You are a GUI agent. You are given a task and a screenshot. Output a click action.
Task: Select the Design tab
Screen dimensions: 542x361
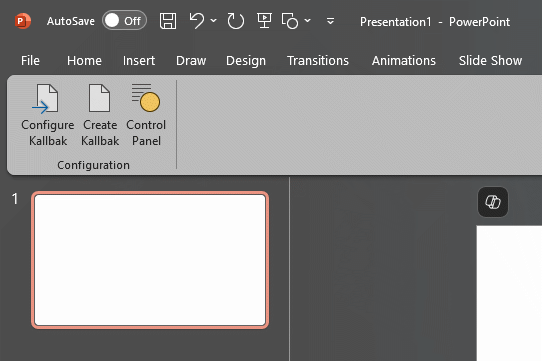point(246,61)
